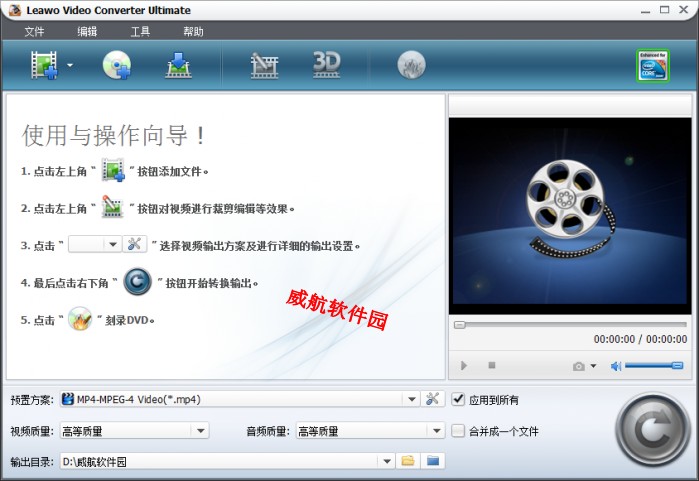Click the Leawo app icon in title bar

(x=15, y=10)
